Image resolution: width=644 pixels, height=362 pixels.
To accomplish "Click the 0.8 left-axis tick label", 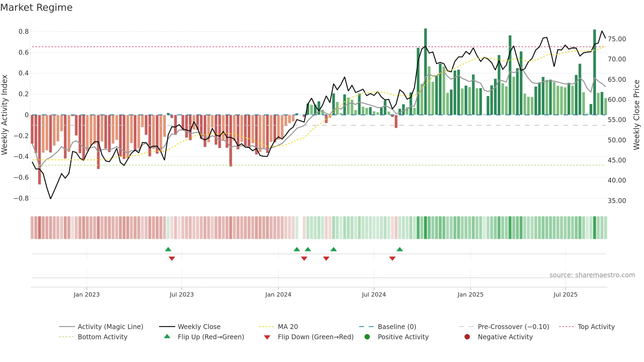I will point(24,32).
